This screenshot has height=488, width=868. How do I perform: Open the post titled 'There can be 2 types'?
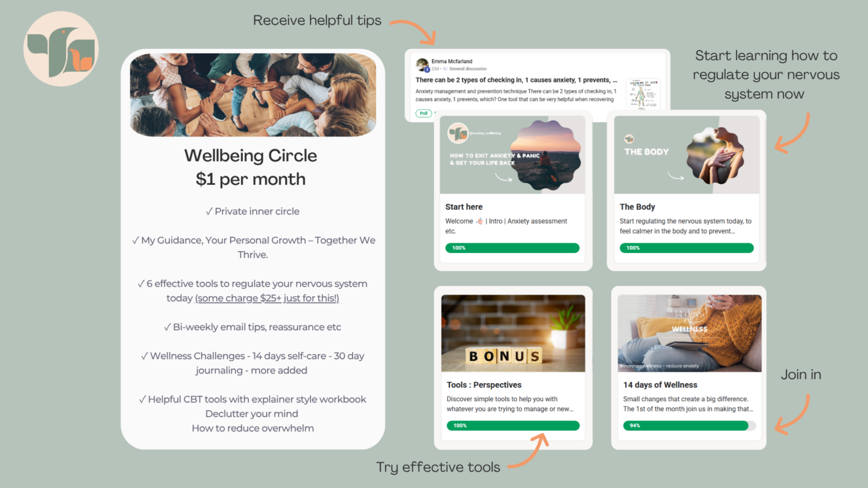point(517,80)
